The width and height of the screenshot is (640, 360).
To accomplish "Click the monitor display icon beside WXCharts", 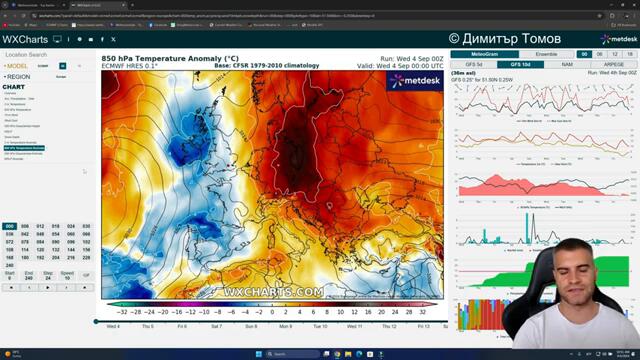I will point(57,39).
